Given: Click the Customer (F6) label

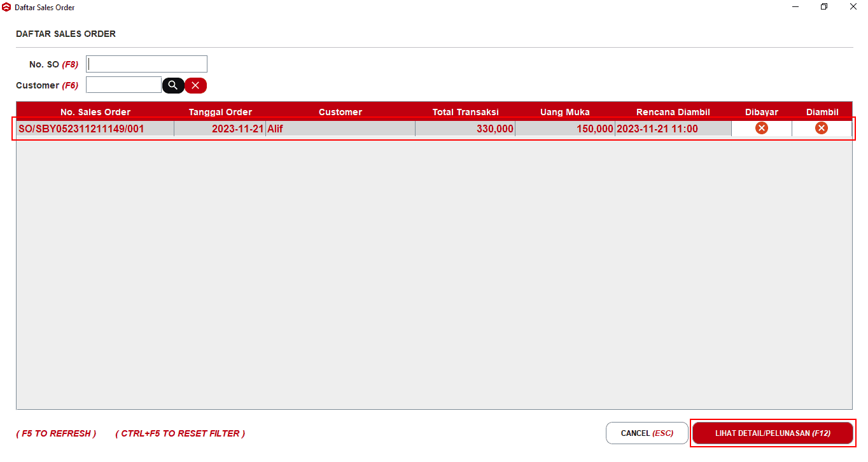Looking at the screenshot, I should point(47,85).
